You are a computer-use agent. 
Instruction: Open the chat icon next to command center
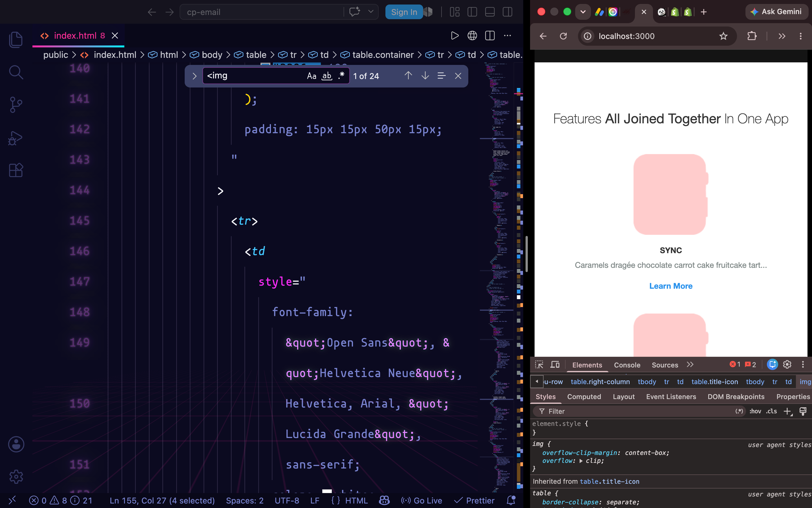[355, 12]
